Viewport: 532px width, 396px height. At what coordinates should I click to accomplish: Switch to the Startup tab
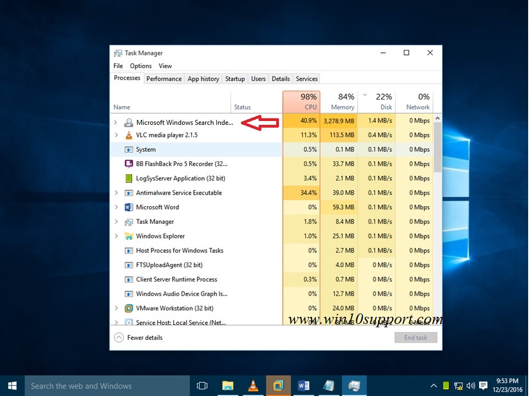tap(235, 79)
